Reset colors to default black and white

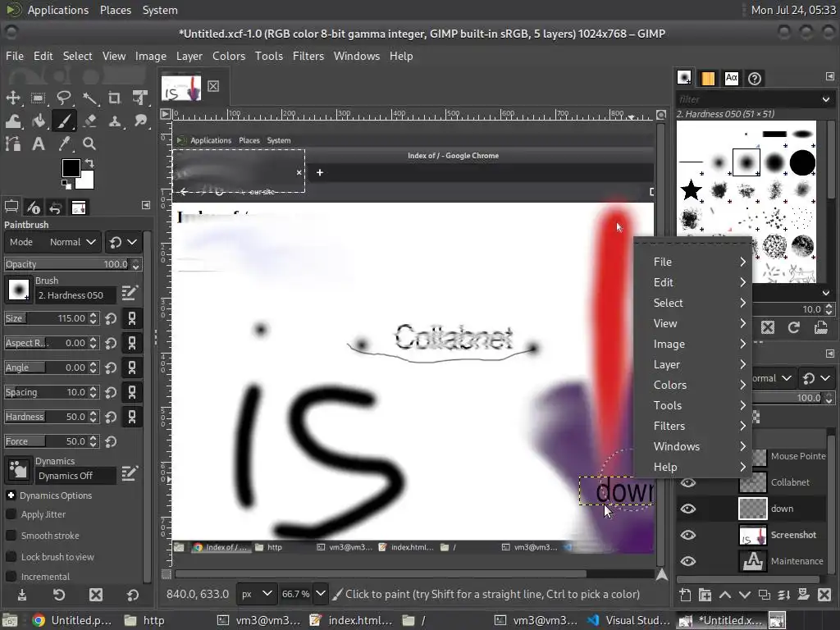(66, 185)
